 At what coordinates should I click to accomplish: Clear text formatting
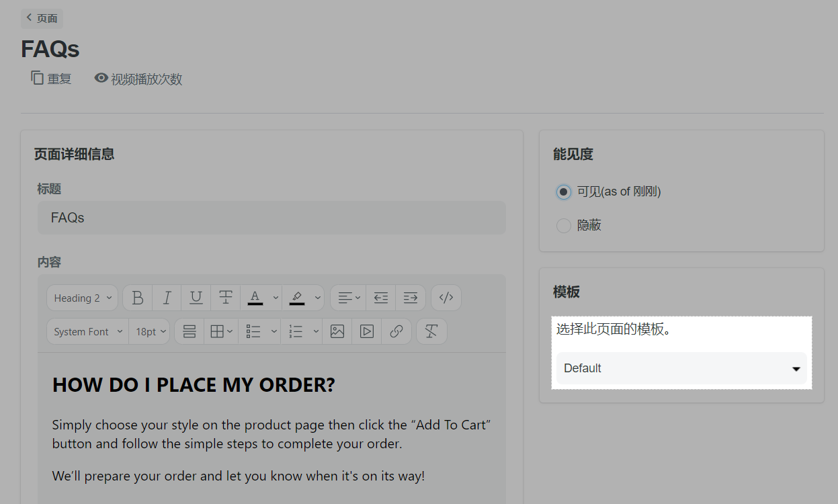tap(431, 331)
